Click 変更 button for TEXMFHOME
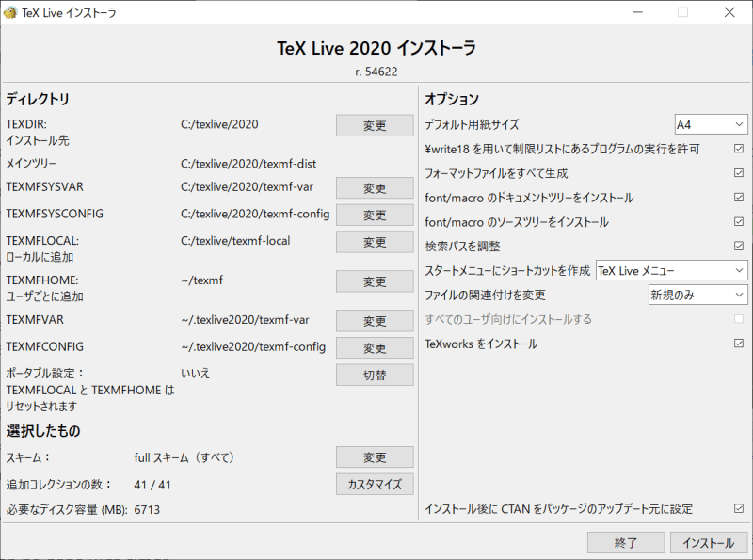 (x=375, y=281)
